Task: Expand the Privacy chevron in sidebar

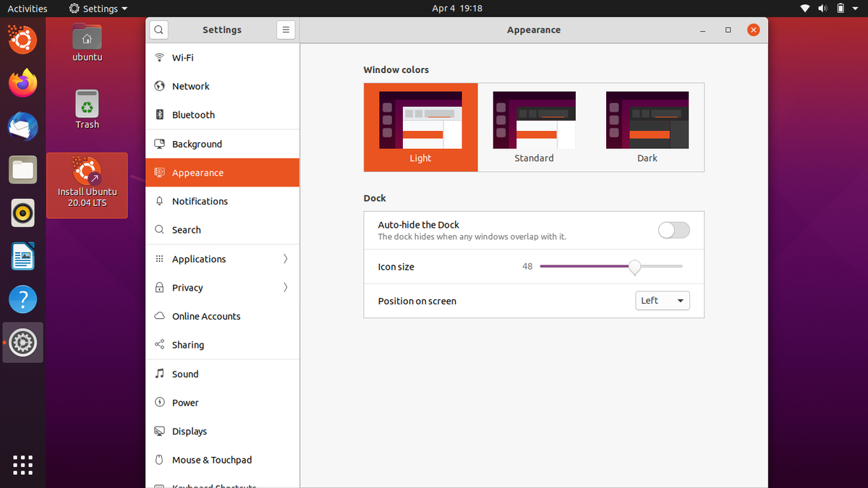Action: coord(286,288)
